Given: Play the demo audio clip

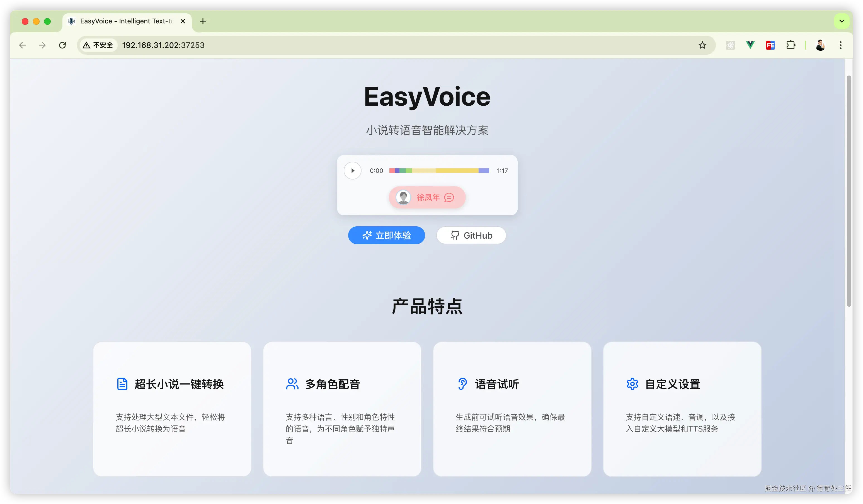Looking at the screenshot, I should click(x=352, y=171).
